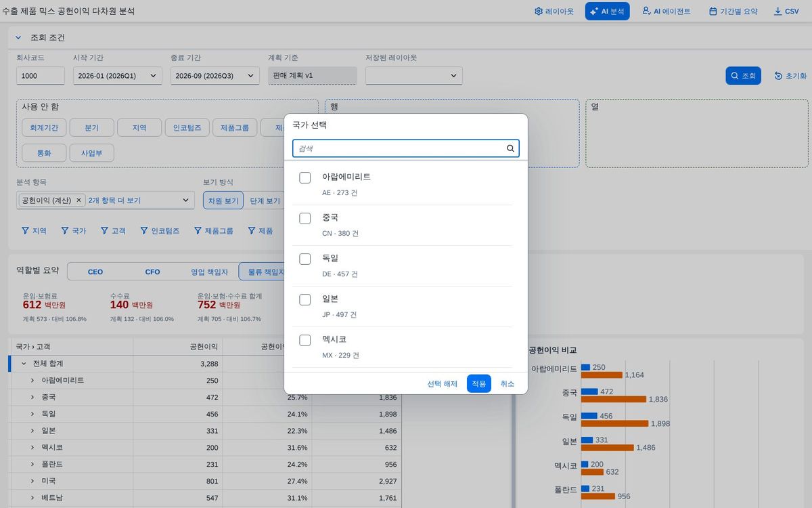Open the 국가 filter
Screen dimensions: 812x508
tap(73, 231)
